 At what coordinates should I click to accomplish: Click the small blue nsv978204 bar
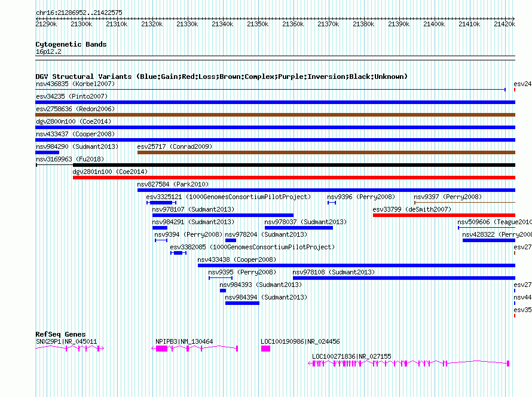[x=231, y=240]
